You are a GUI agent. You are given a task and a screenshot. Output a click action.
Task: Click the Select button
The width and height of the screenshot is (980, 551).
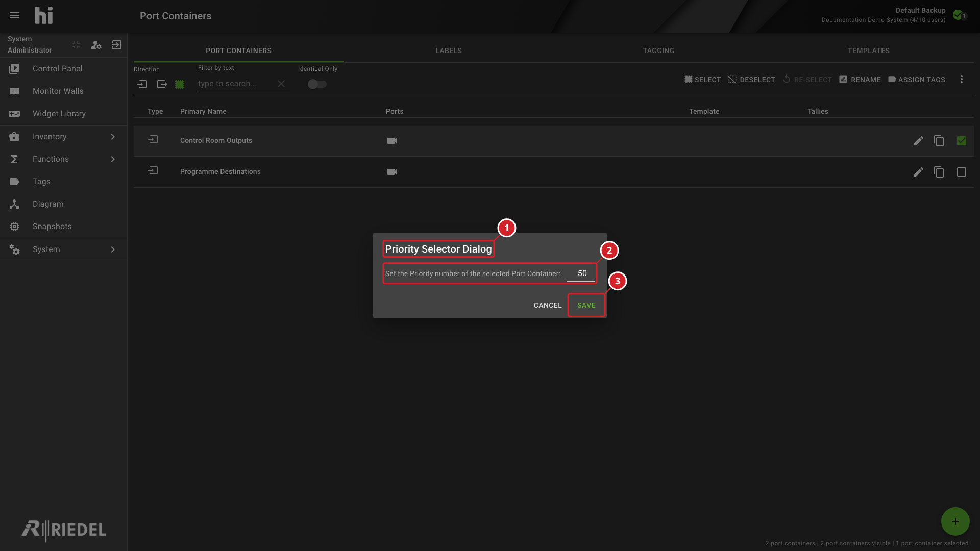[x=703, y=80]
